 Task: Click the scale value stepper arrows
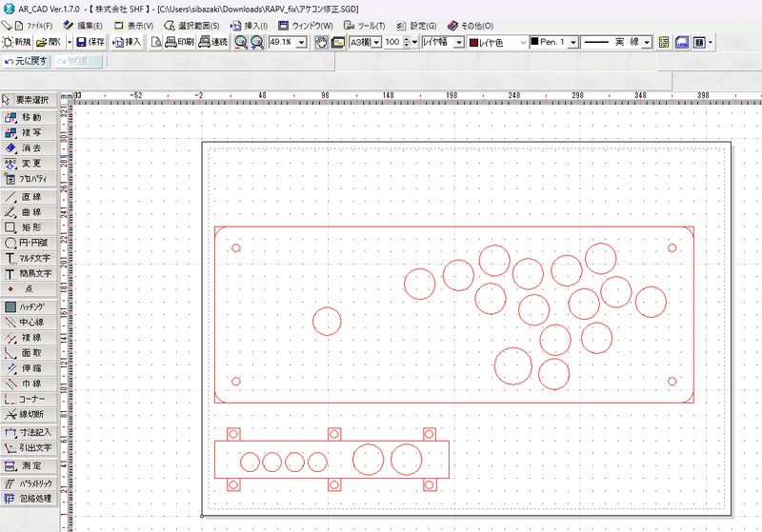coord(407,42)
